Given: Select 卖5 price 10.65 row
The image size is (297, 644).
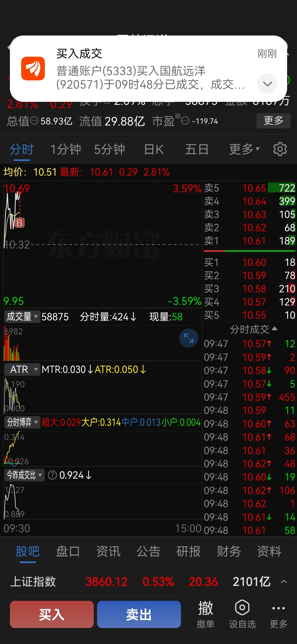Looking at the screenshot, I should click(250, 188).
